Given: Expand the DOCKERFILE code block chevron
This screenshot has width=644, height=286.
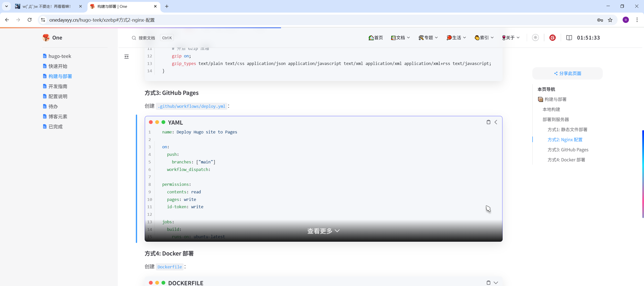Looking at the screenshot, I should [x=496, y=282].
